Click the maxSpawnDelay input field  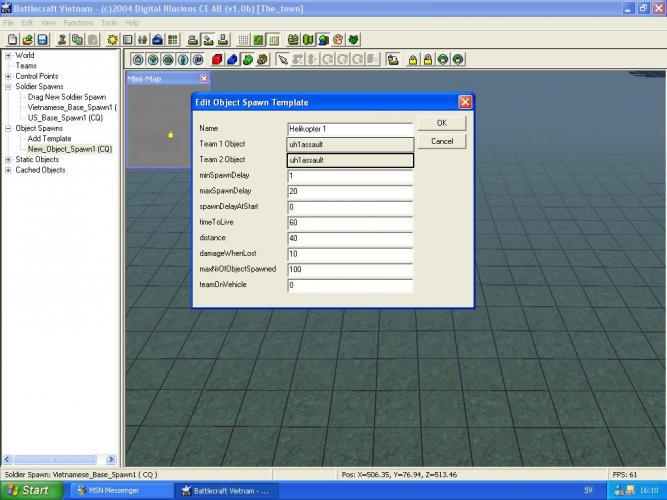pyautogui.click(x=349, y=191)
